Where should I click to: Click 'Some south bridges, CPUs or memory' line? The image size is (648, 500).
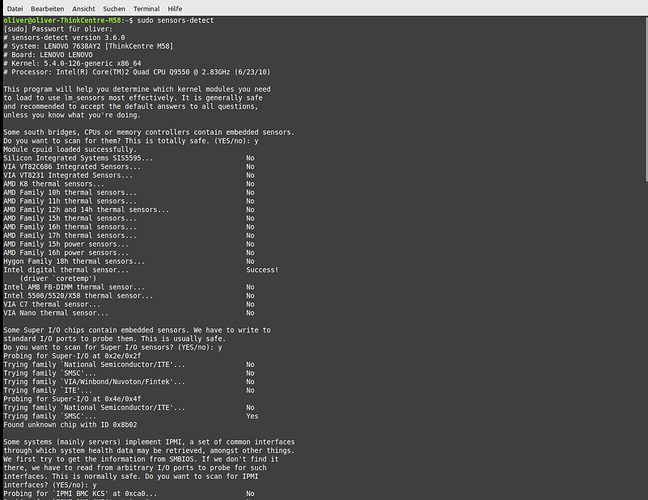click(x=149, y=132)
